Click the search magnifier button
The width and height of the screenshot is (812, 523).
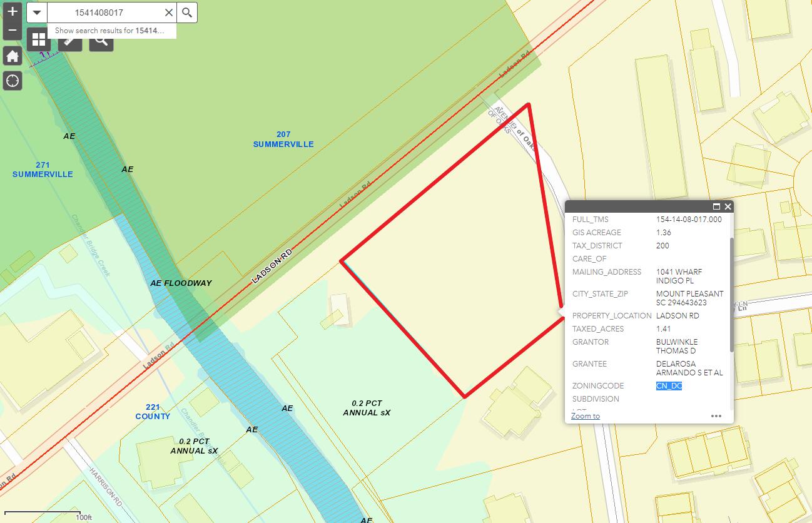[187, 13]
